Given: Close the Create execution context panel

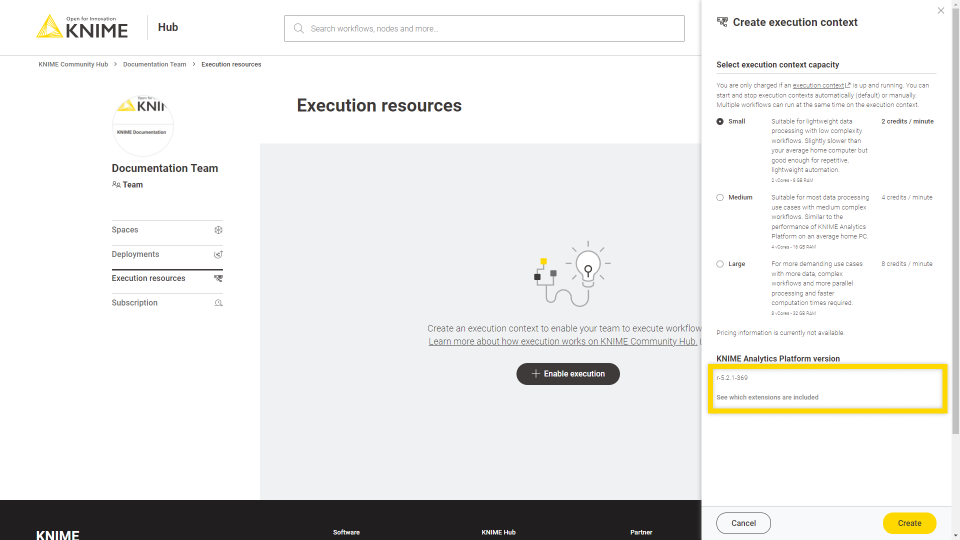Looking at the screenshot, I should tap(940, 11).
